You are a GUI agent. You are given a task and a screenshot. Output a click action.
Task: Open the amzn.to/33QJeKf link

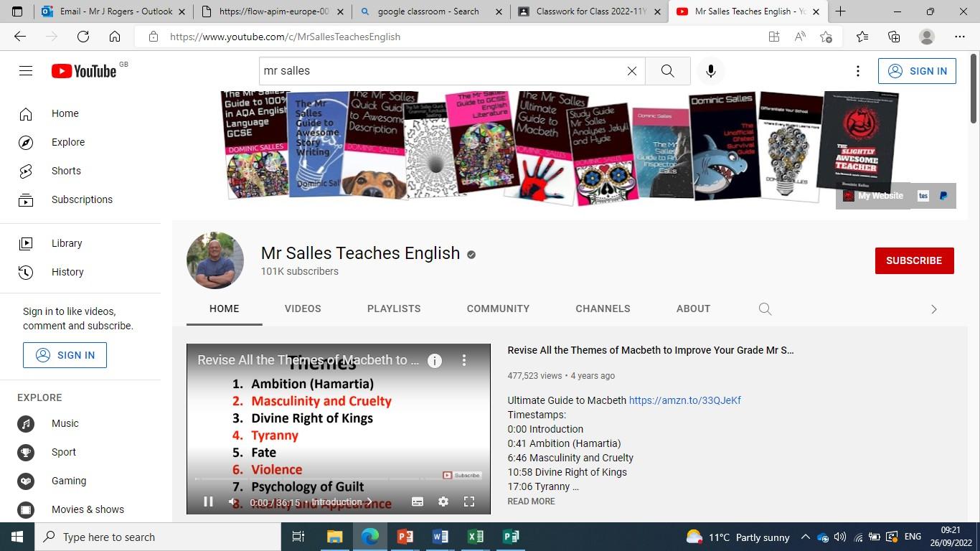coord(685,400)
